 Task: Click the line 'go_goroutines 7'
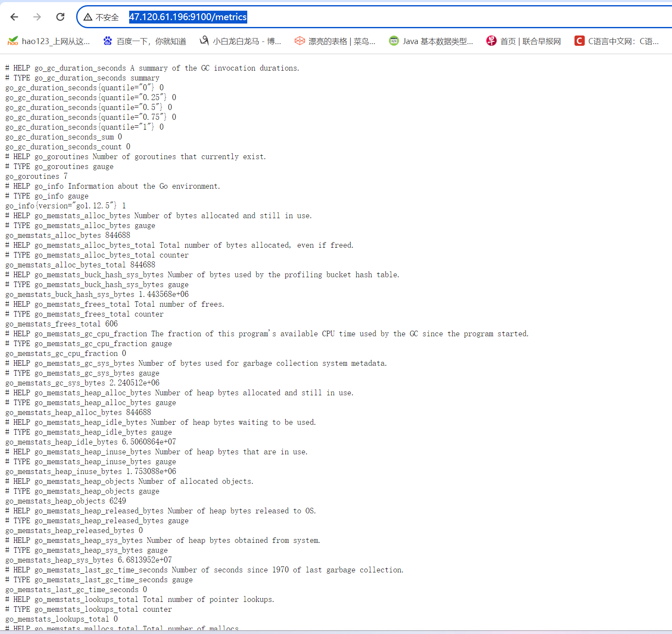pos(36,176)
